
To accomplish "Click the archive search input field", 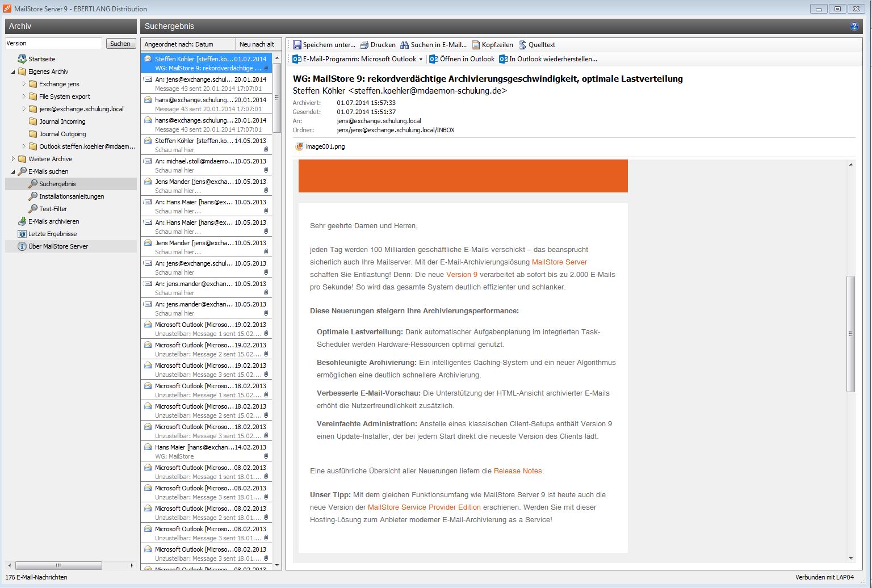I will 54,44.
